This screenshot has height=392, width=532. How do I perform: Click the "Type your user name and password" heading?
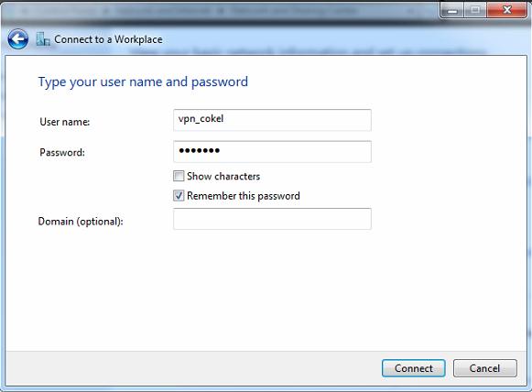click(x=143, y=82)
